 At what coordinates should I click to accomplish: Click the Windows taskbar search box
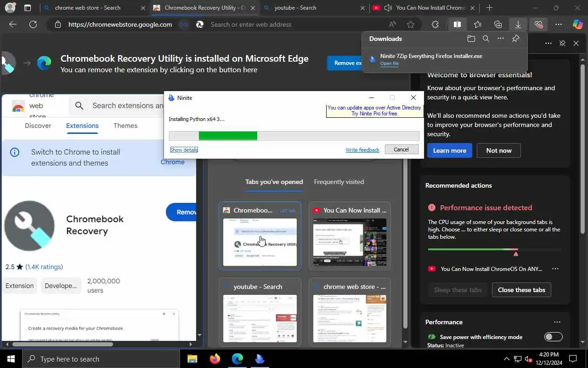tap(101, 359)
